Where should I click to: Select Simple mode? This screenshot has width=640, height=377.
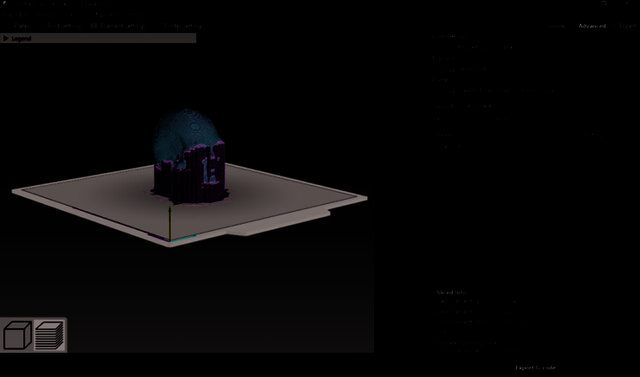[x=556, y=26]
